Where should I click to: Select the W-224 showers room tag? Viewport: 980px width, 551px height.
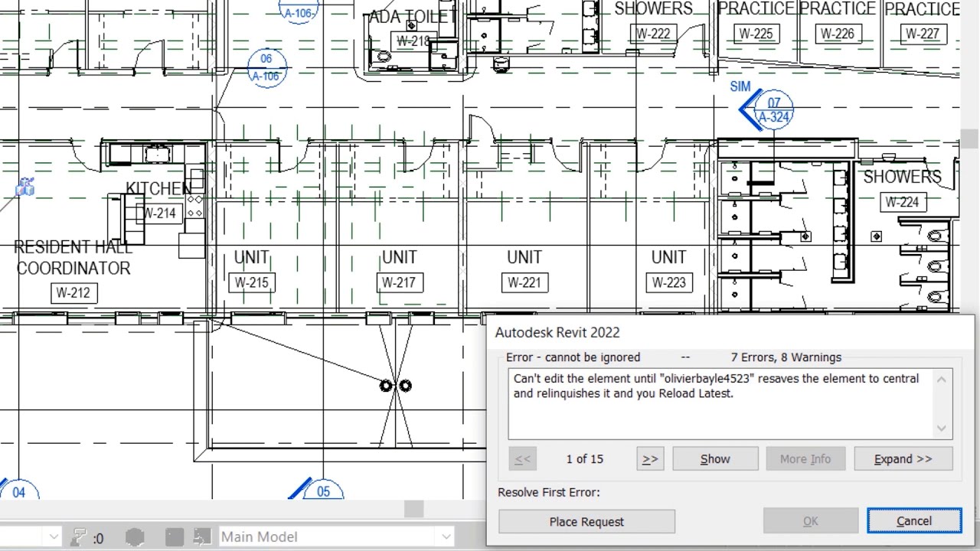[902, 202]
